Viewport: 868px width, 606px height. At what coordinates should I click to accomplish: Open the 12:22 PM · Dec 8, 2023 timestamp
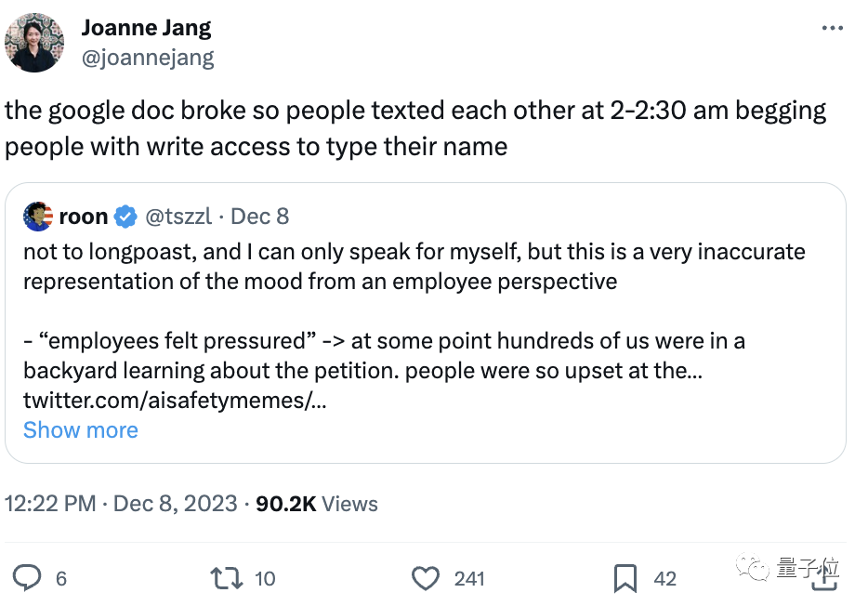point(121,504)
